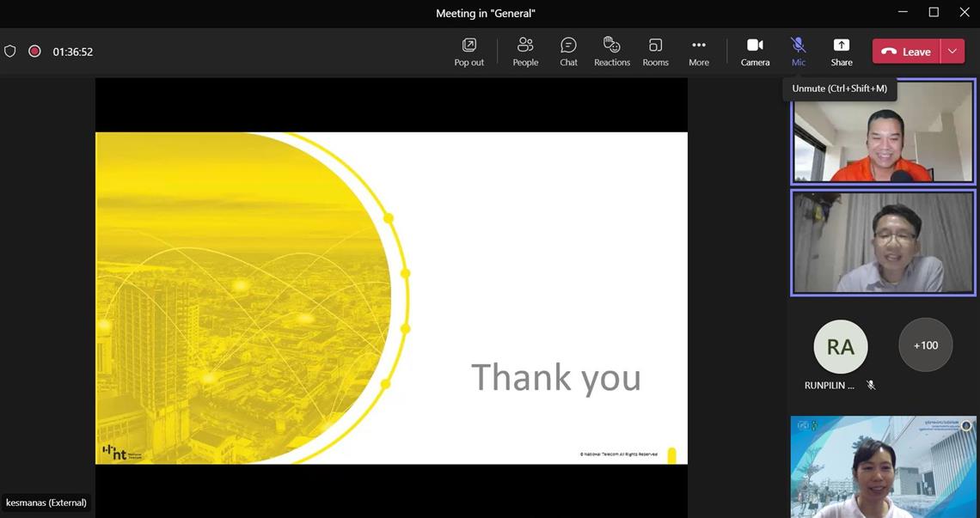Click the shared Thank you slide
The width and height of the screenshot is (980, 518).
coord(391,297)
